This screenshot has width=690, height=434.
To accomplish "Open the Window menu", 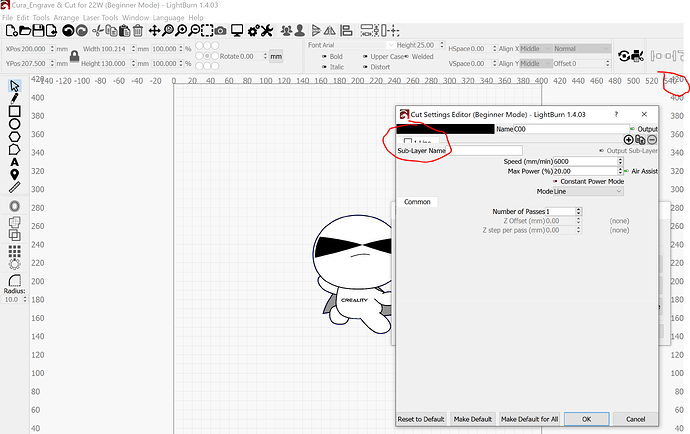I will point(136,18).
